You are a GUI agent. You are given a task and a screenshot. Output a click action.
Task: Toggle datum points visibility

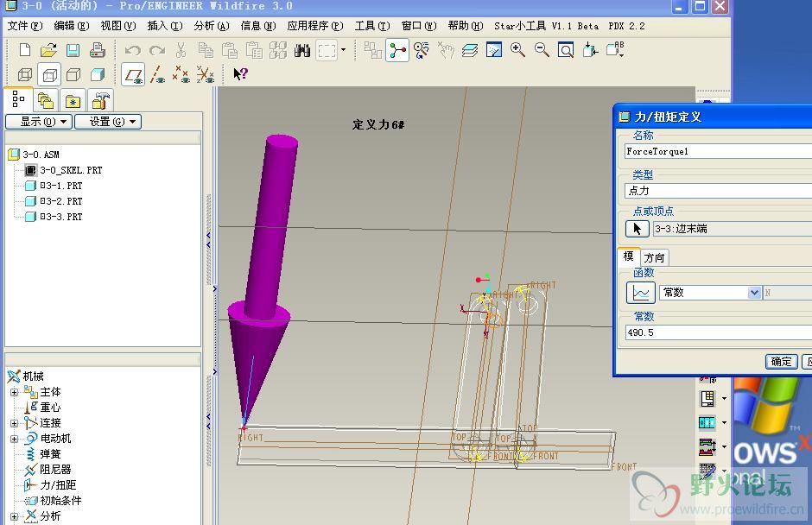coord(181,75)
